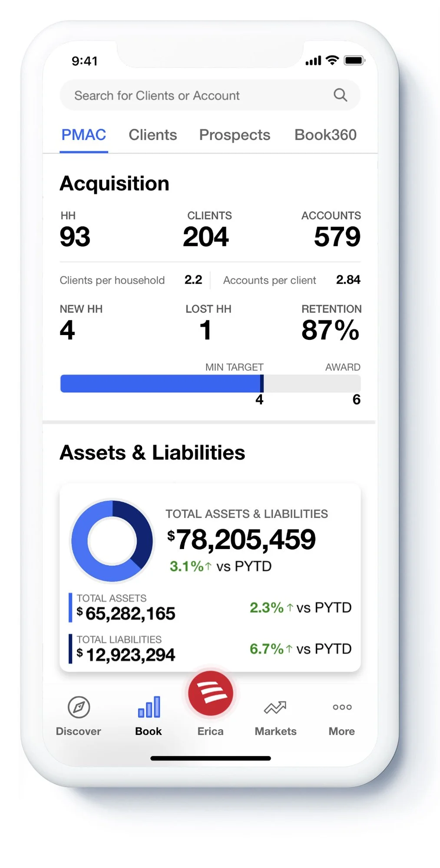This screenshot has height=868, width=440.
Task: Switch to the Clients tab
Action: (153, 135)
